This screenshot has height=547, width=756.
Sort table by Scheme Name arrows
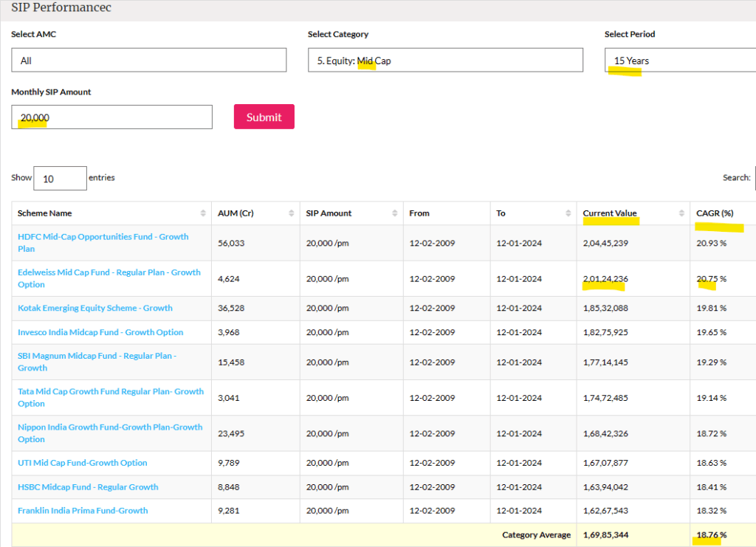click(203, 213)
